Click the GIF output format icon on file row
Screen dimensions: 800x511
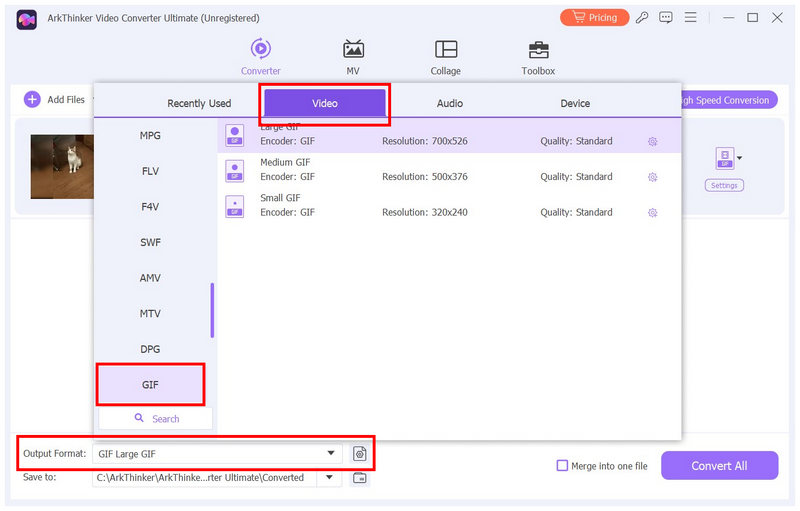tap(725, 158)
